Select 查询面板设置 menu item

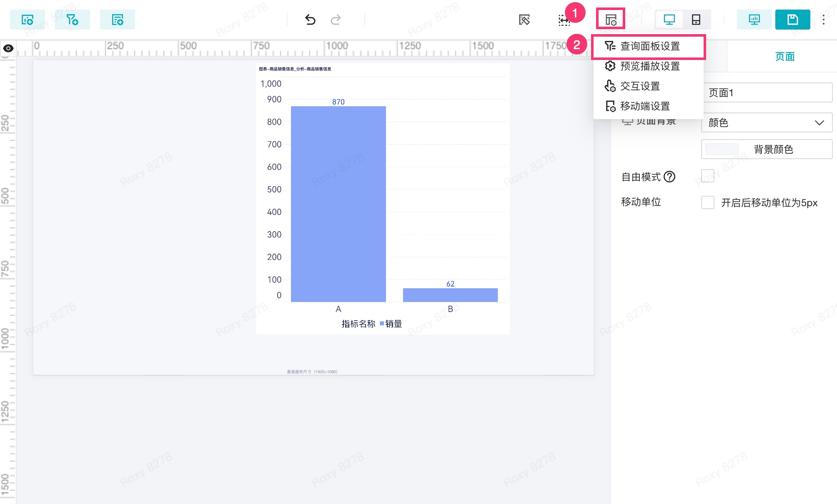pyautogui.click(x=649, y=46)
